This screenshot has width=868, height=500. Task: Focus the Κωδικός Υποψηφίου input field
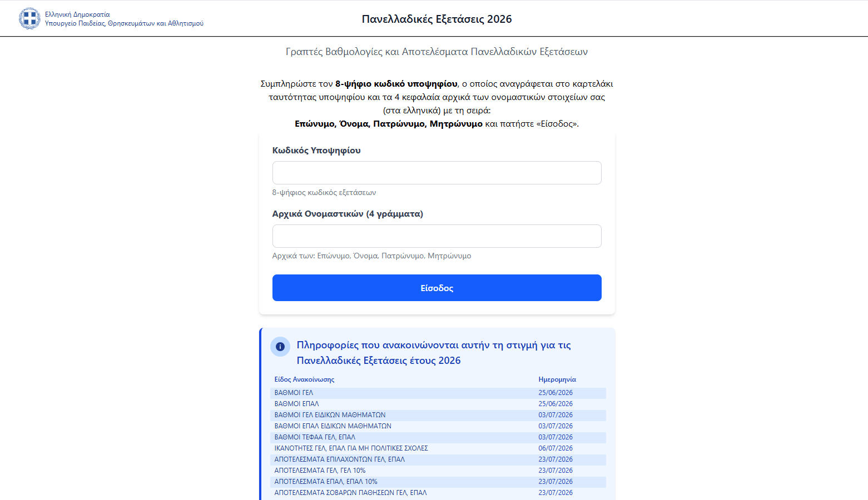437,173
